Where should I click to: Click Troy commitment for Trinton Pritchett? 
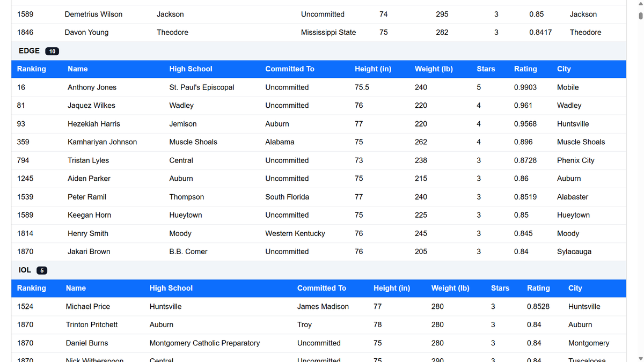(305, 325)
